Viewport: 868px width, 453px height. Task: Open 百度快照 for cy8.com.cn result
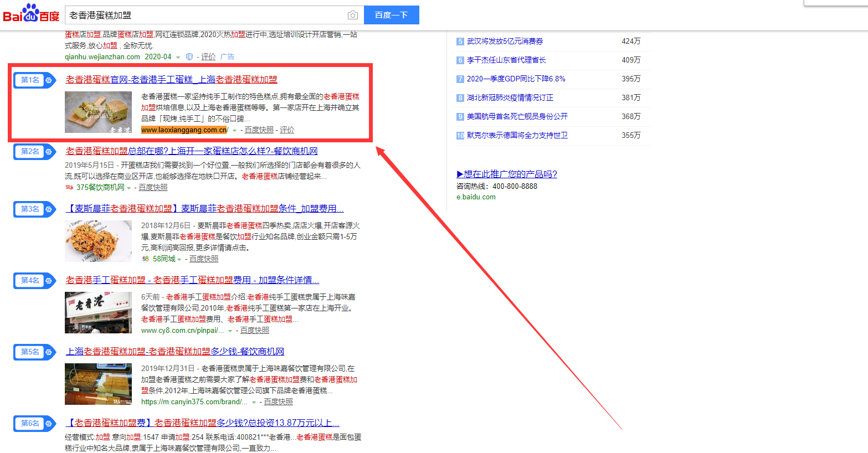click(255, 330)
